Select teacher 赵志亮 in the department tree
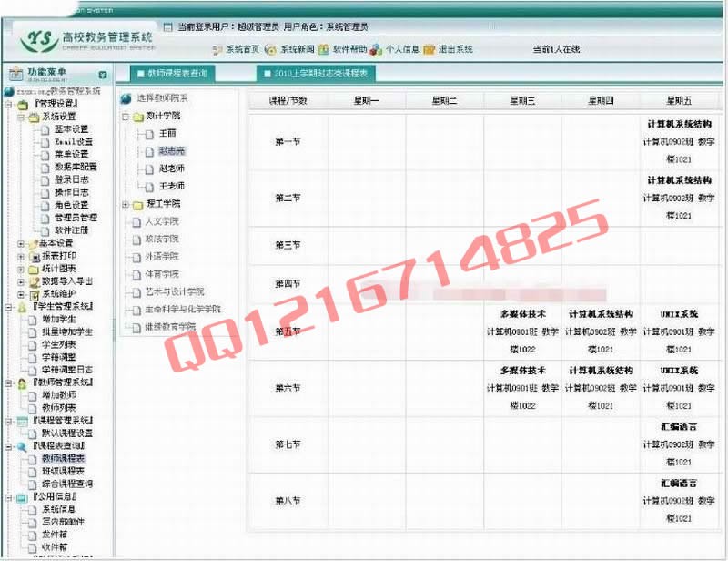The width and height of the screenshot is (728, 561). [172, 151]
